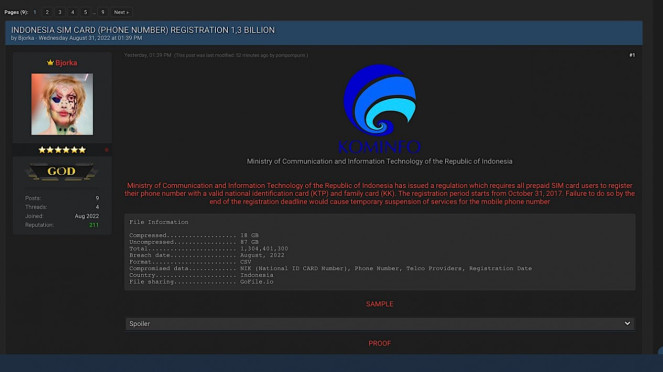Click the reputation value 211

[94, 225]
